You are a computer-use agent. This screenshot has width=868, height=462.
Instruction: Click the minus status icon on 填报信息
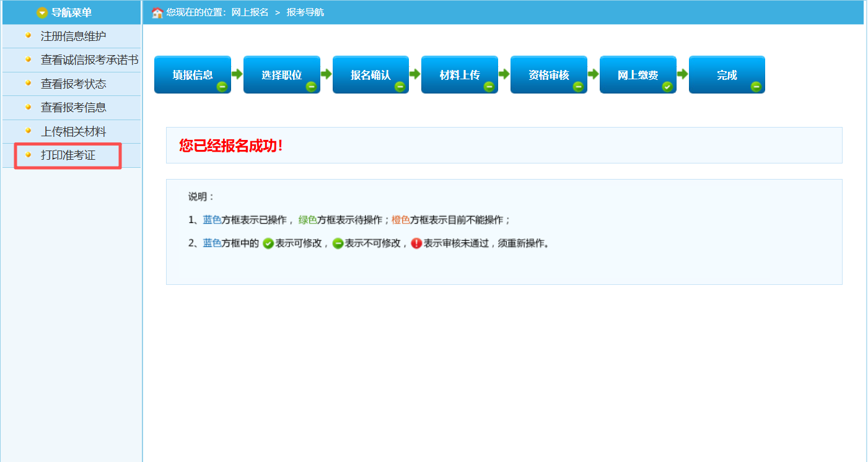coord(222,87)
